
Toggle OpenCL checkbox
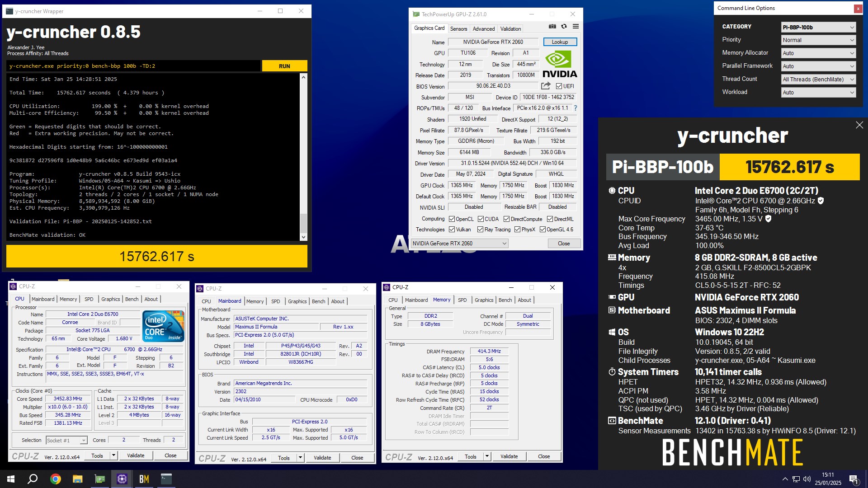451,219
